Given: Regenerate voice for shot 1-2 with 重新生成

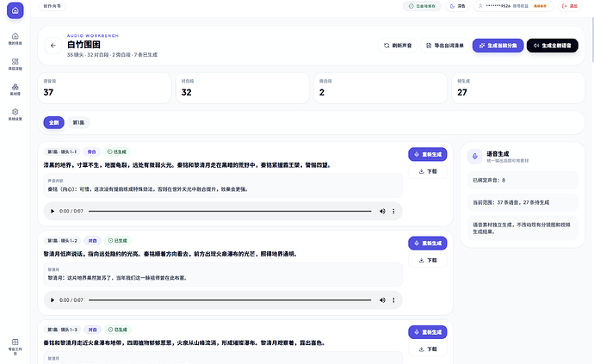Looking at the screenshot, I should pyautogui.click(x=427, y=244).
